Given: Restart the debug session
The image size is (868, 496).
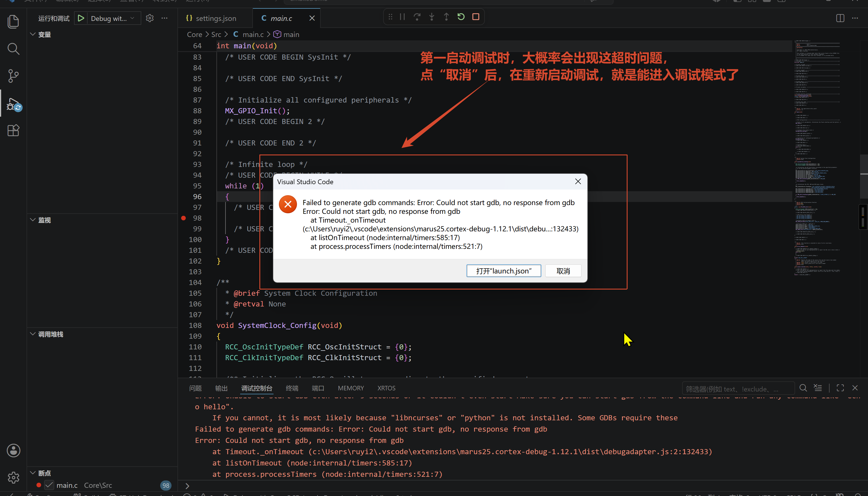Looking at the screenshot, I should pos(461,17).
